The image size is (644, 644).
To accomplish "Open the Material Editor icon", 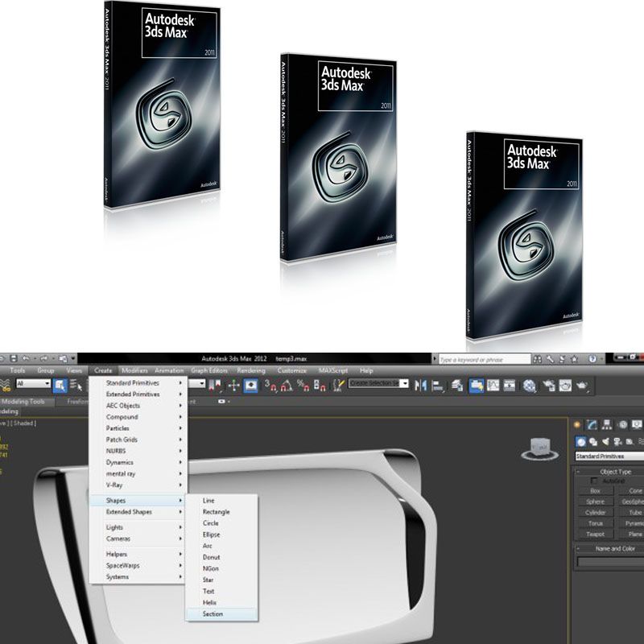I will [x=530, y=386].
